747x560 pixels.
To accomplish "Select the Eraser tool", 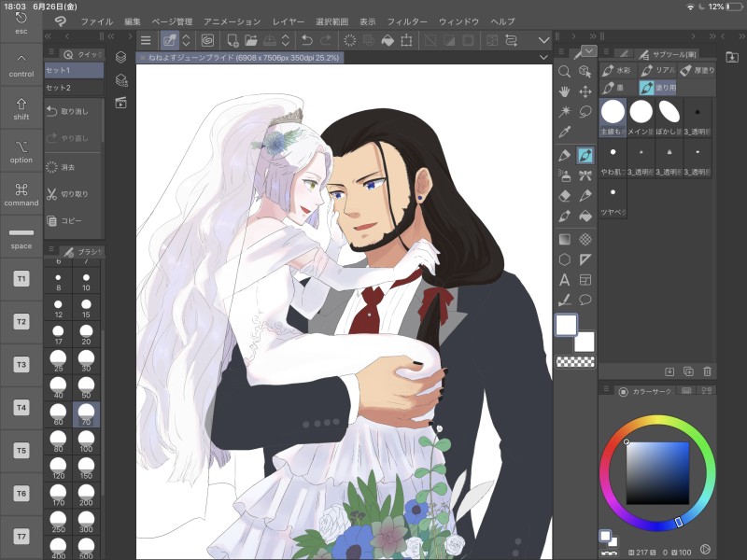I will click(x=565, y=195).
